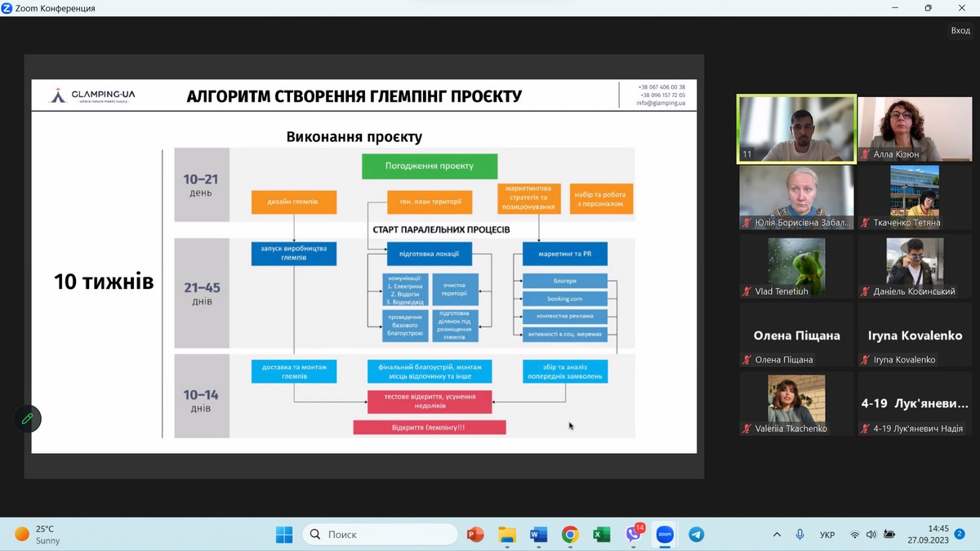
Task: Click the Windows Start button
Action: [284, 535]
